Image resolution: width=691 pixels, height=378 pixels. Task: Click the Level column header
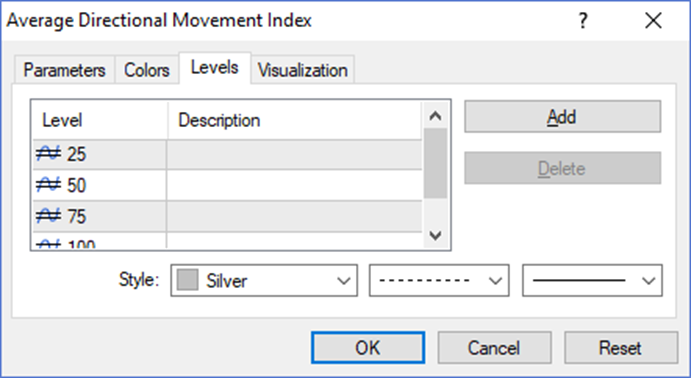100,120
